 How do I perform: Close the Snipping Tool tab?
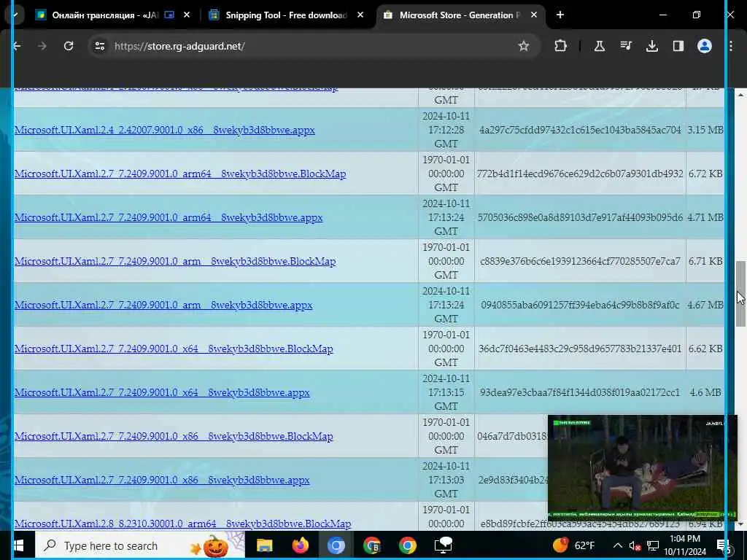tap(360, 15)
